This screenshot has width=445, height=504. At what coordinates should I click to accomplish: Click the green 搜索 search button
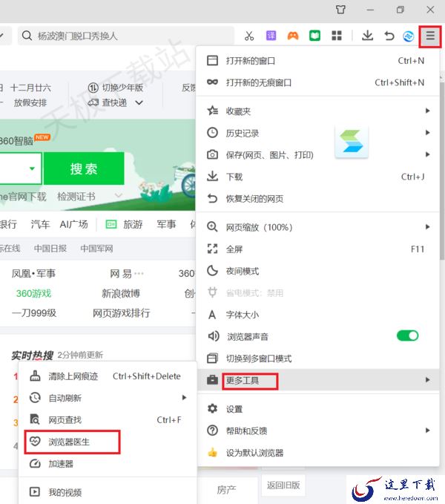(x=84, y=168)
